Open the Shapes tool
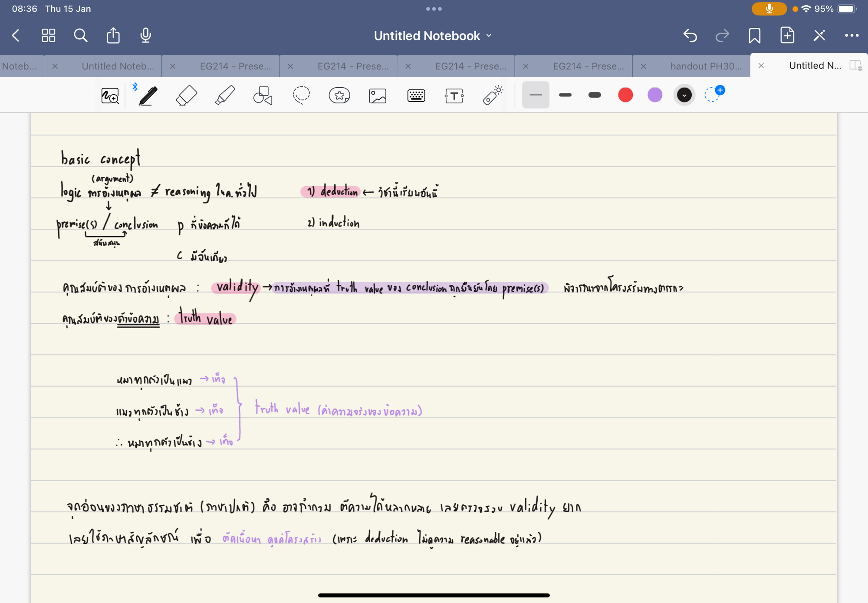The height and width of the screenshot is (603, 868). (x=263, y=96)
